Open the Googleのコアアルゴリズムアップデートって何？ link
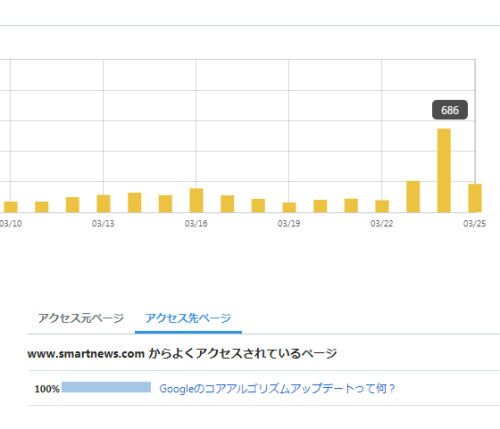 click(277, 389)
